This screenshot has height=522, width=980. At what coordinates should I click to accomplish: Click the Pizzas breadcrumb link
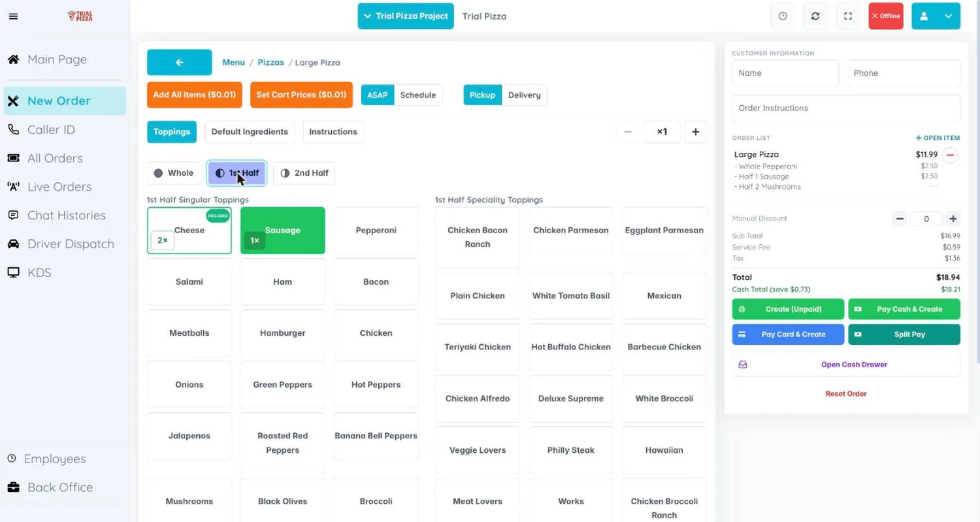(x=270, y=63)
